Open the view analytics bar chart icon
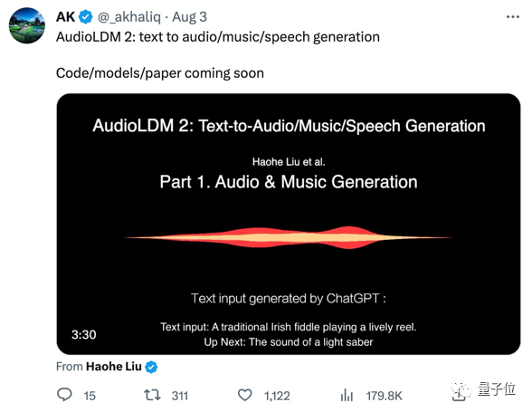This screenshot has height=412, width=532. tap(347, 396)
